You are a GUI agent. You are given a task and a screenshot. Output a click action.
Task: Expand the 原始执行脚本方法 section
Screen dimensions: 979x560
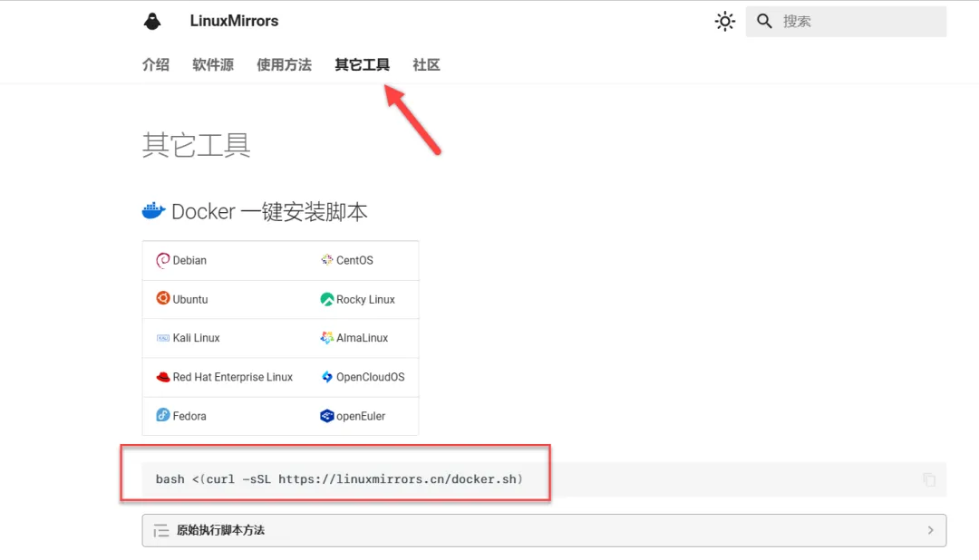[x=544, y=530]
